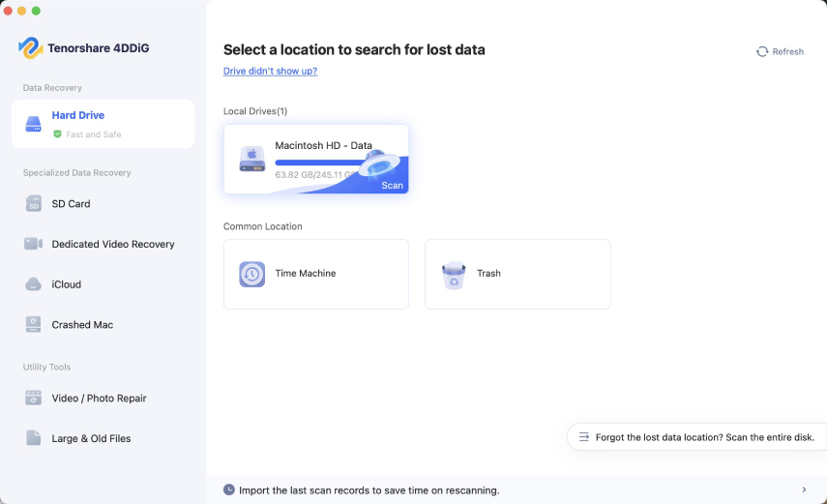The width and height of the screenshot is (827, 504).
Task: Open the "Drive didn't show up?" link
Action: click(x=270, y=71)
